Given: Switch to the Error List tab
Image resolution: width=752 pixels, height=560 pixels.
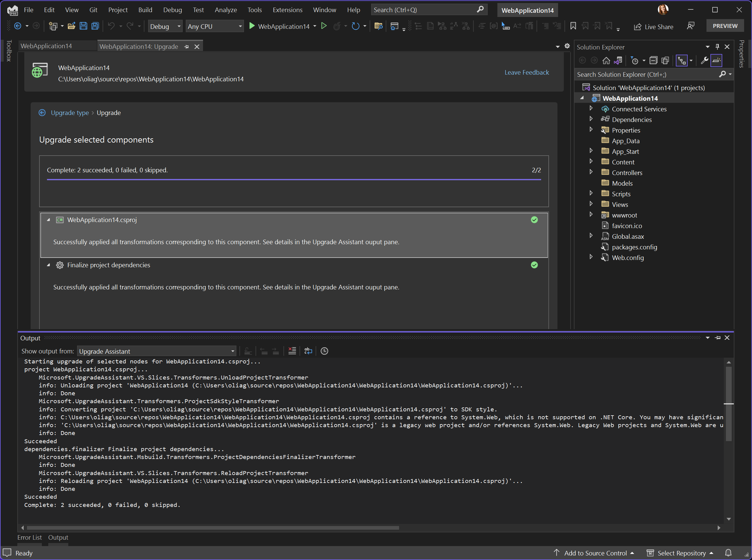Looking at the screenshot, I should pos(29,537).
